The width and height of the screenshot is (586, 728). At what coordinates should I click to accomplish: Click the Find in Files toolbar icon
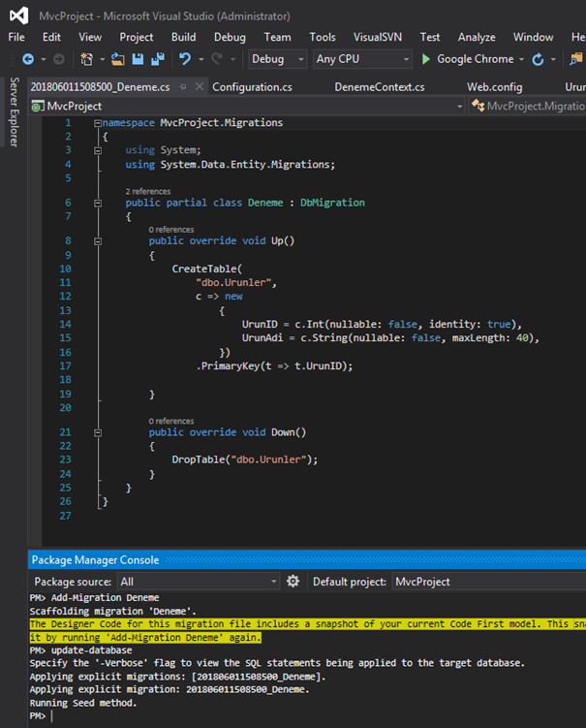point(575,59)
